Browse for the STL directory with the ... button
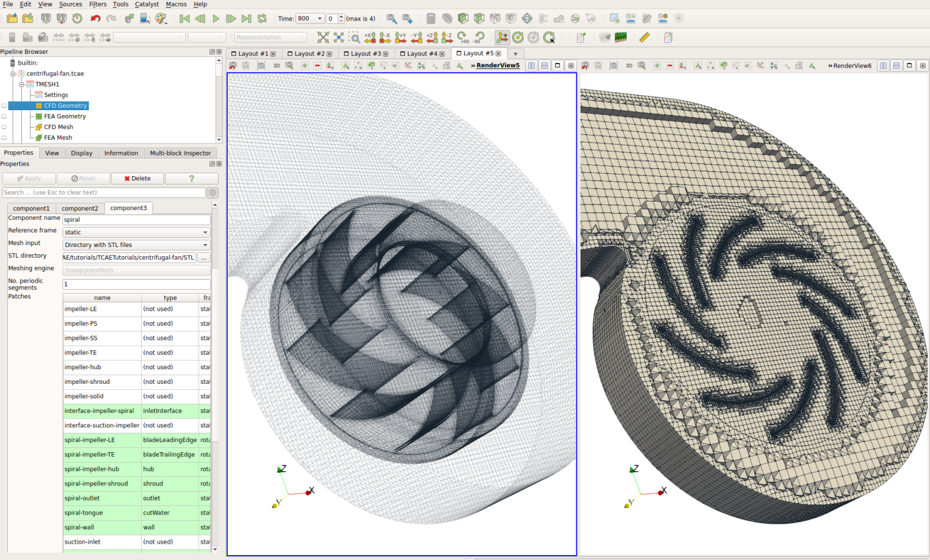The width and height of the screenshot is (930, 560). point(204,257)
